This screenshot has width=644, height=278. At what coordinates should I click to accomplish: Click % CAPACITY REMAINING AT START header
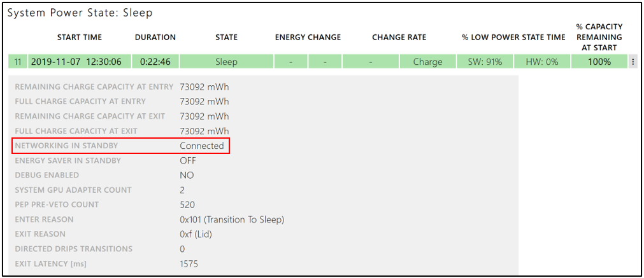tap(599, 37)
